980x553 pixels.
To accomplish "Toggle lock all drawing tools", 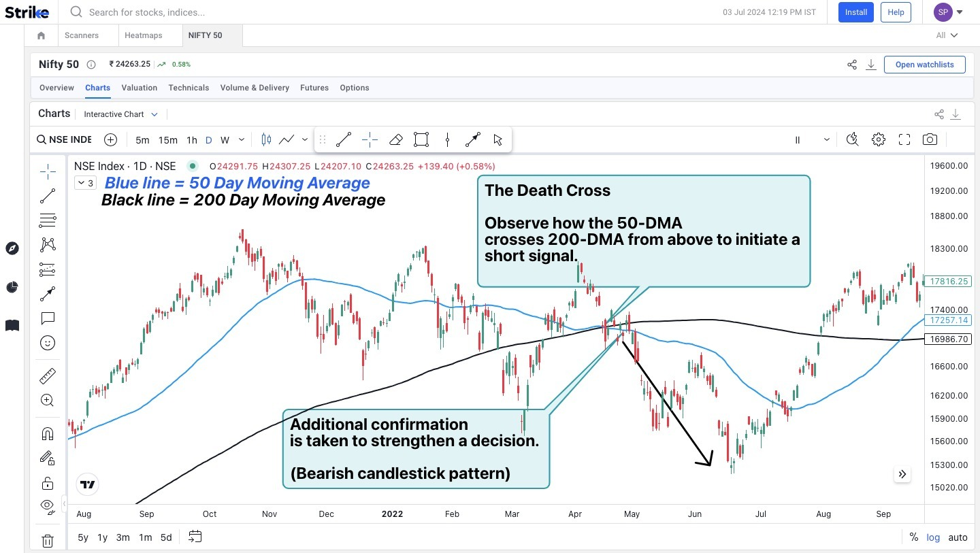I will click(48, 483).
